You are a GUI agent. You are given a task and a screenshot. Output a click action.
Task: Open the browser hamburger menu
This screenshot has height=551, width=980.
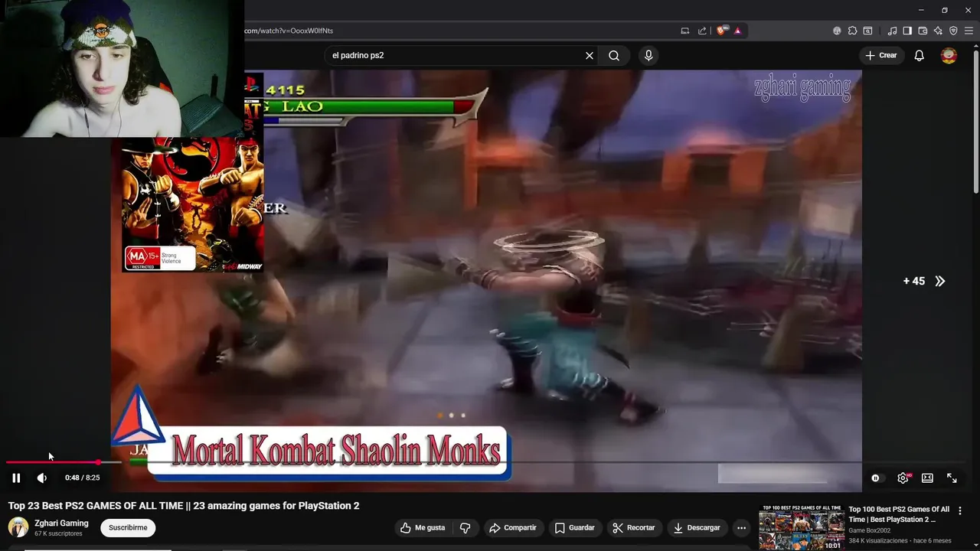tap(969, 31)
